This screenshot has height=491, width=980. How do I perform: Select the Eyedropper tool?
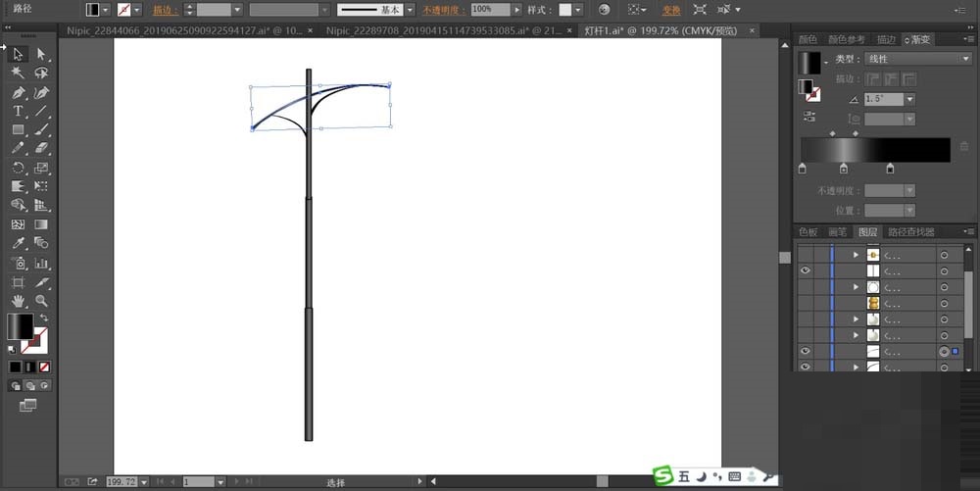[x=18, y=243]
